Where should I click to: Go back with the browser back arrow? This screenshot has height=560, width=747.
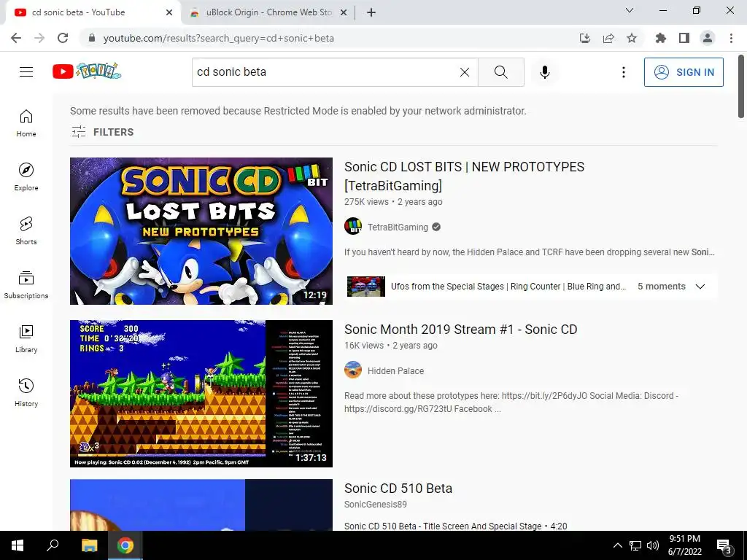pos(16,38)
